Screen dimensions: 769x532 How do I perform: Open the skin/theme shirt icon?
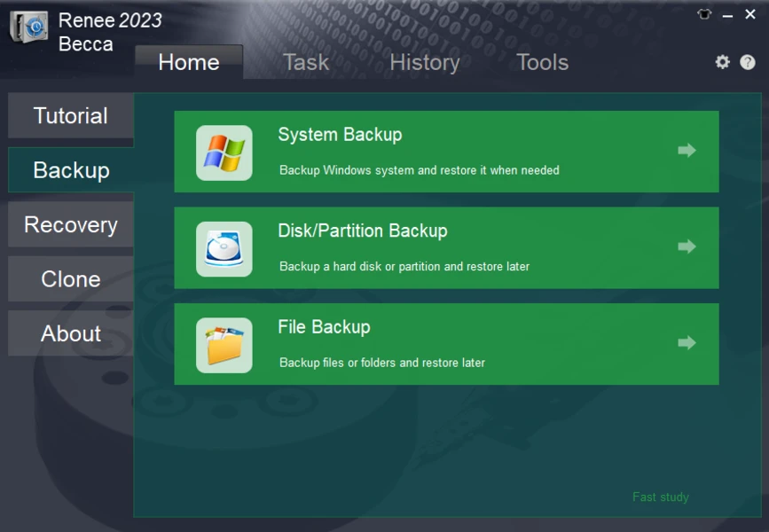coord(704,14)
